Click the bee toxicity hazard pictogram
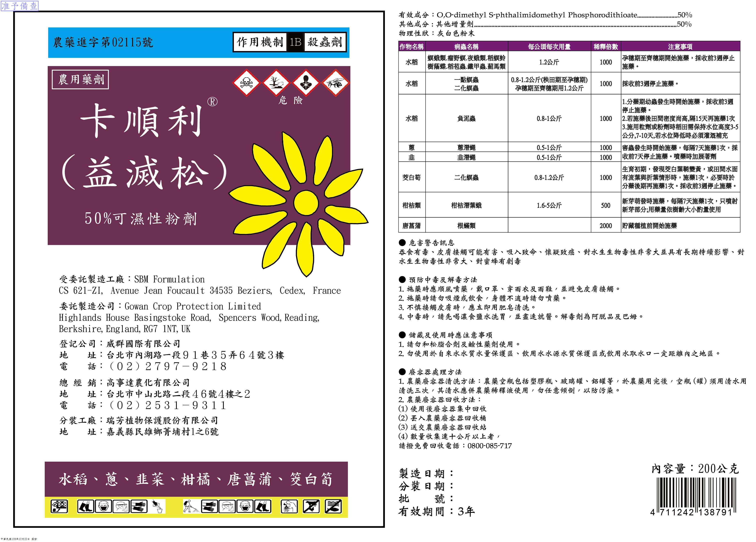 tap(336, 83)
